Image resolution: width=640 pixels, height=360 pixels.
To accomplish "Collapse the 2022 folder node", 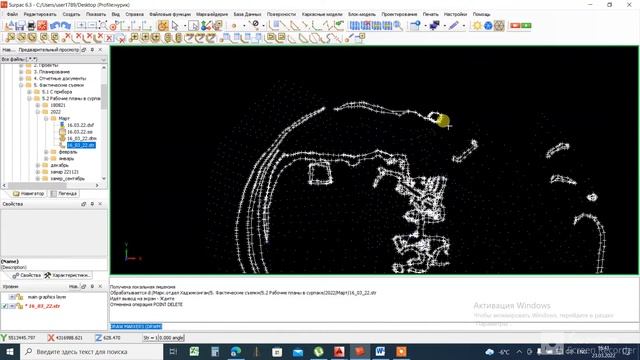I will 38,111.
